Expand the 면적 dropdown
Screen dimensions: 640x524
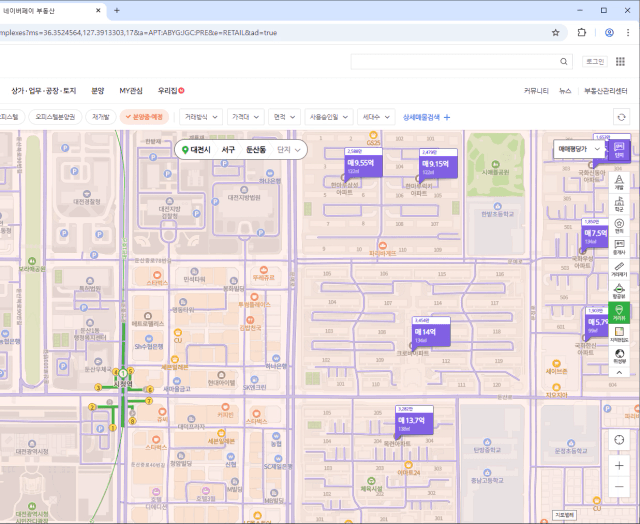284,117
